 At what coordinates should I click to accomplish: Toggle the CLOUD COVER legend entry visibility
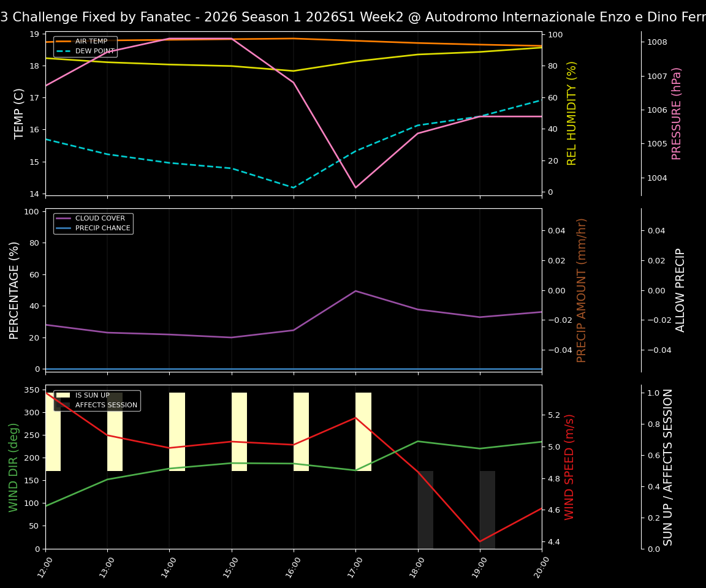101,218
